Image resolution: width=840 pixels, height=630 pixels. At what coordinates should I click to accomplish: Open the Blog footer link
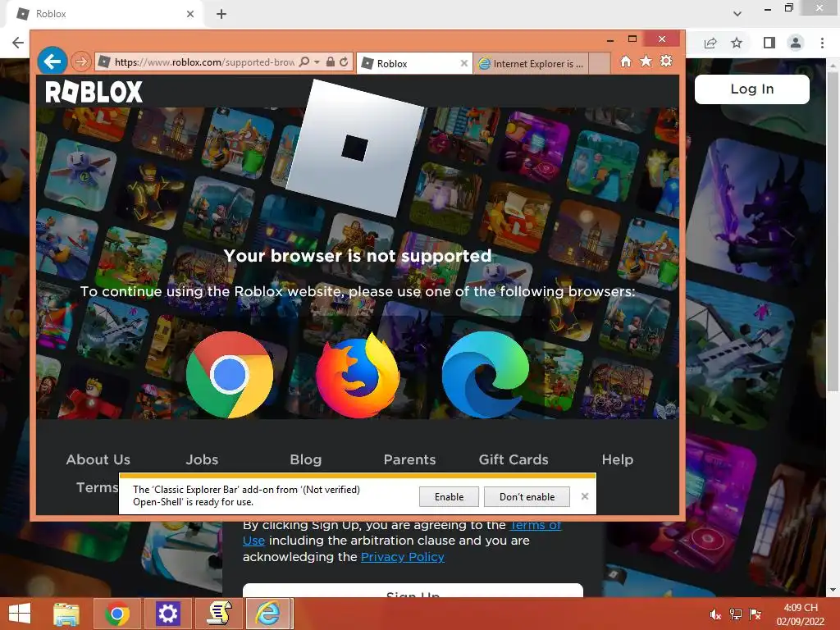tap(305, 459)
